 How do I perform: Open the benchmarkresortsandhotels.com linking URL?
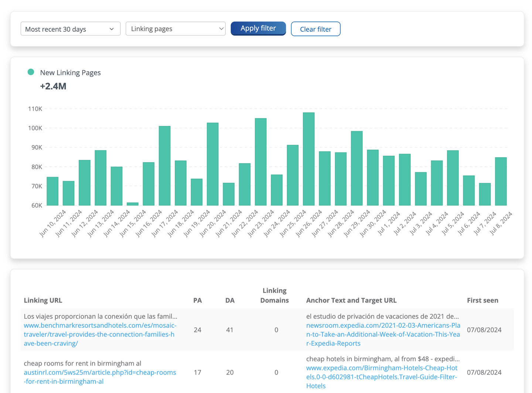point(100,334)
